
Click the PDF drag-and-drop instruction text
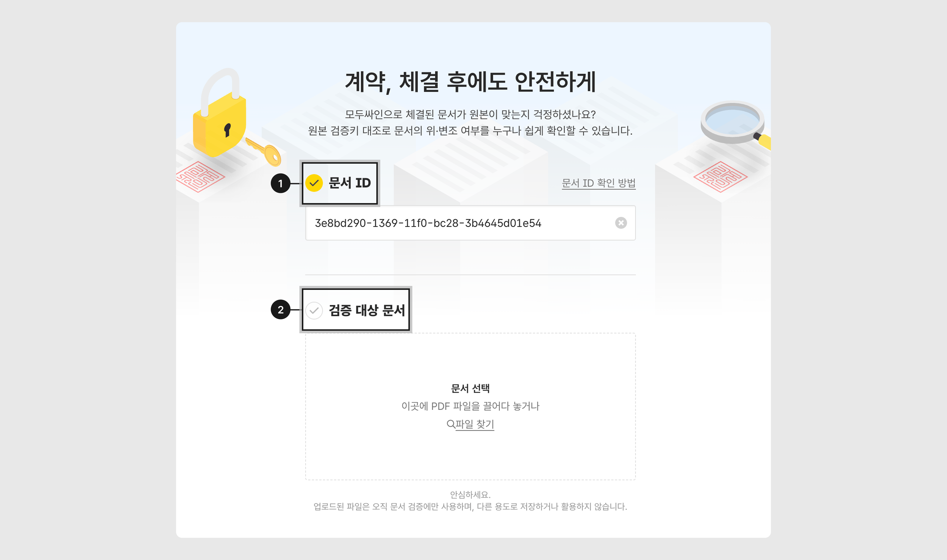pos(470,406)
